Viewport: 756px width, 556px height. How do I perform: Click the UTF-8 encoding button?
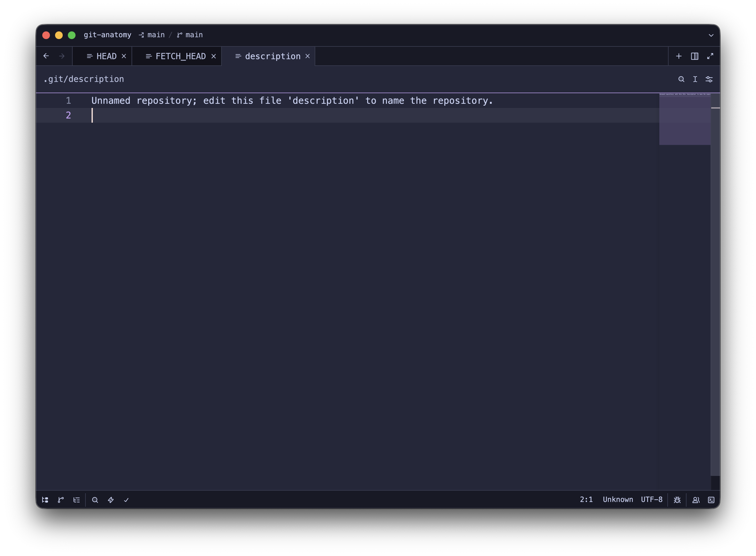point(651,499)
